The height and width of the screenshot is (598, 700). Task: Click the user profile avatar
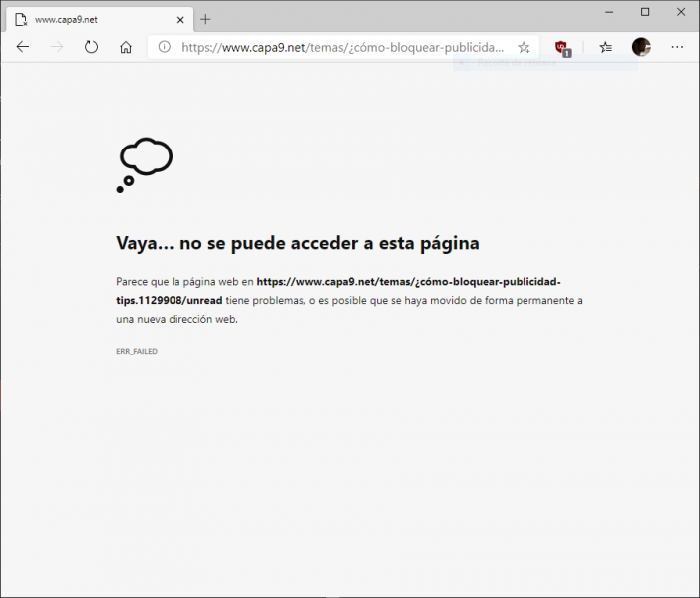point(641,47)
